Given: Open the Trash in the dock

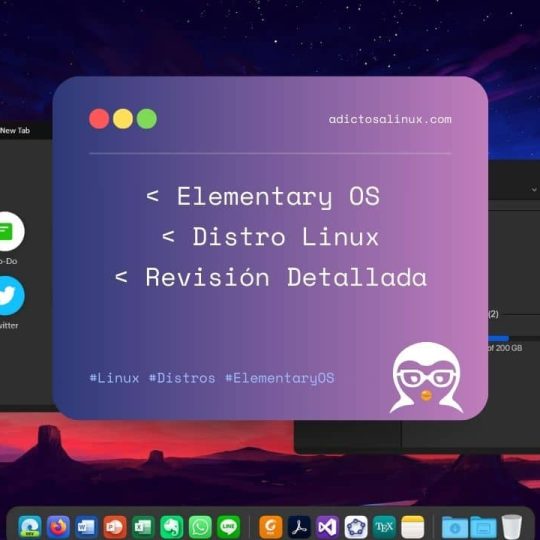Looking at the screenshot, I should 511,527.
